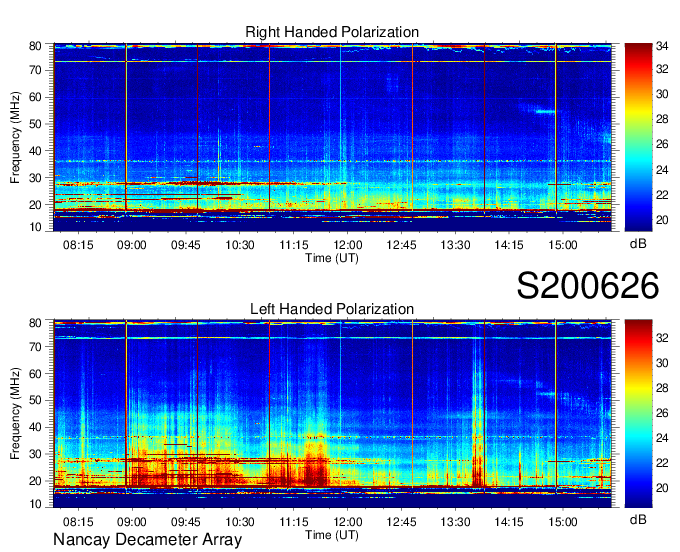
Task: Click the 32 value on the lower colorbar
Action: point(662,338)
